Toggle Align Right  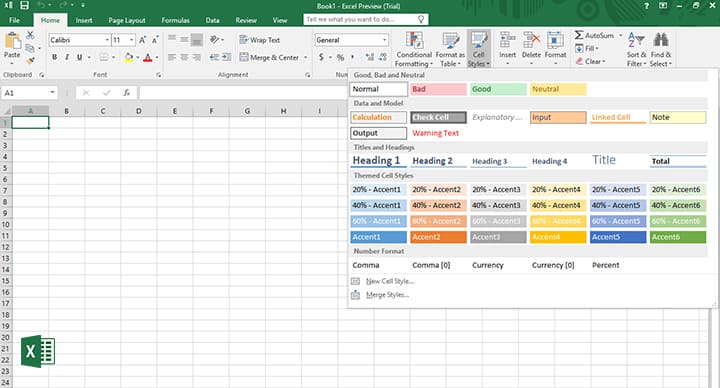click(x=197, y=57)
